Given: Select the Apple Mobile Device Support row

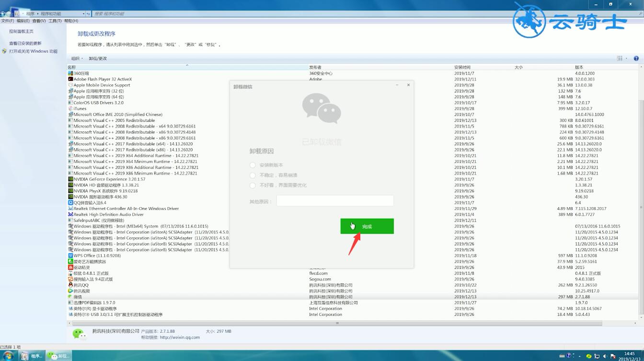Looking at the screenshot, I should pyautogui.click(x=353, y=85).
